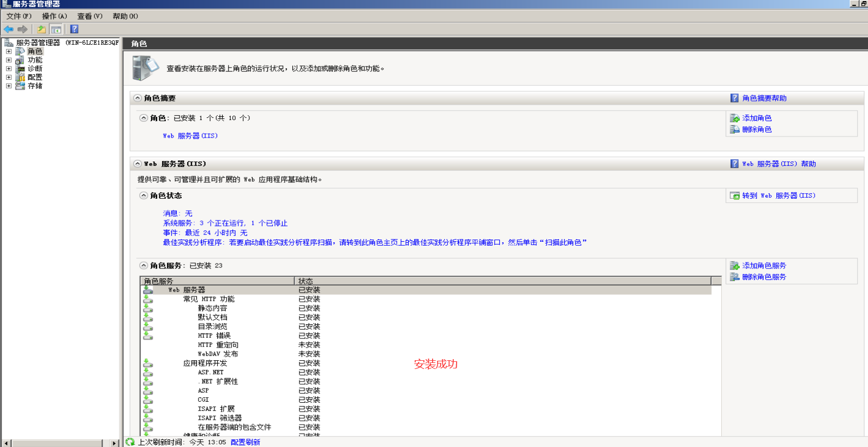Click the 存储 node icon in tree
Viewport: 868px width, 447px height.
pos(20,86)
